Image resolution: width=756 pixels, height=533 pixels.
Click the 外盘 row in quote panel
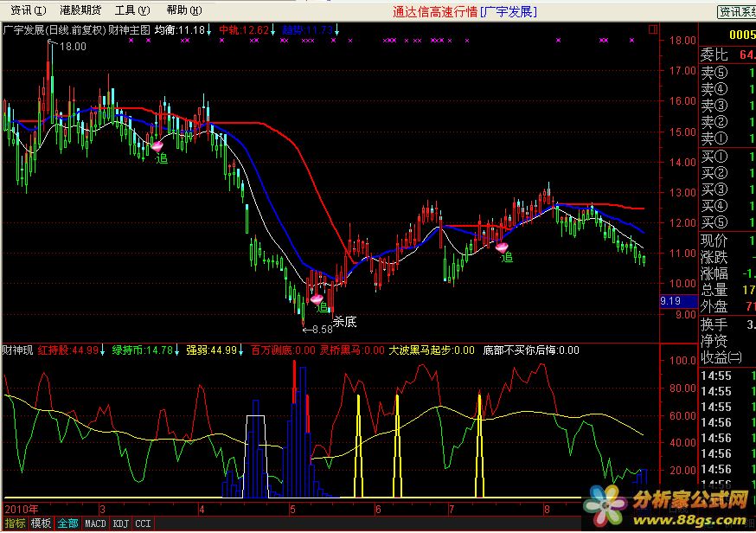point(727,306)
